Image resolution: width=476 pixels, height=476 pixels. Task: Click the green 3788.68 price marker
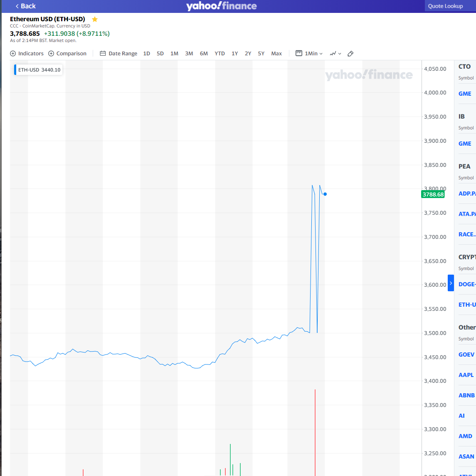click(x=433, y=194)
